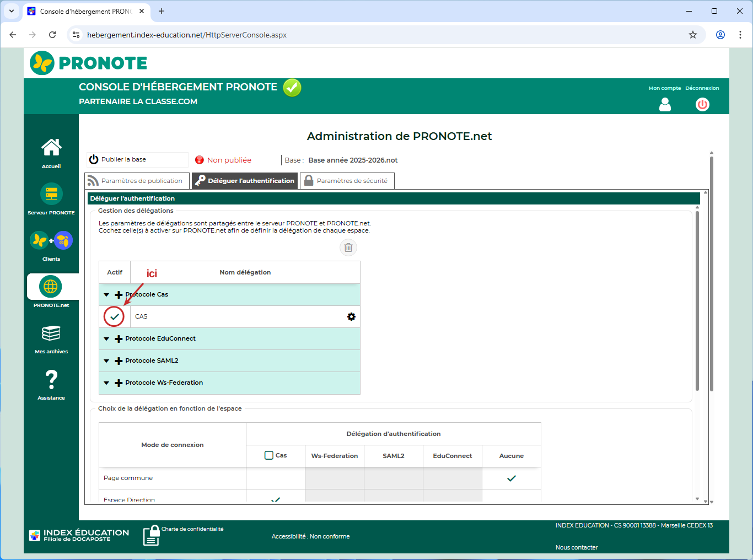Click the Non publiée status text
Viewport: 753px width, 560px height.
(x=229, y=160)
